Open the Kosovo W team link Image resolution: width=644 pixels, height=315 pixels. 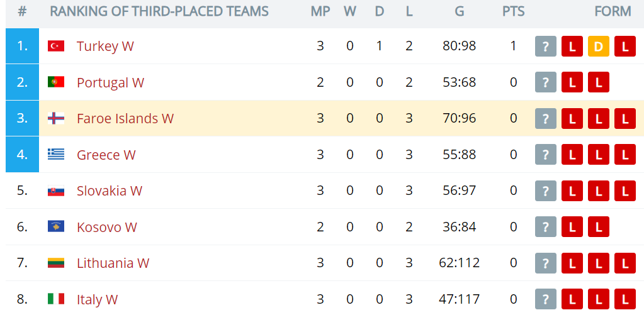pyautogui.click(x=107, y=227)
